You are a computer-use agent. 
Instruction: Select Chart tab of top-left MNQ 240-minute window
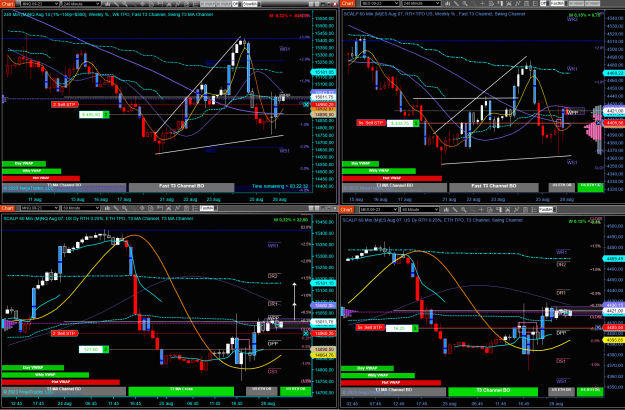click(8, 4)
